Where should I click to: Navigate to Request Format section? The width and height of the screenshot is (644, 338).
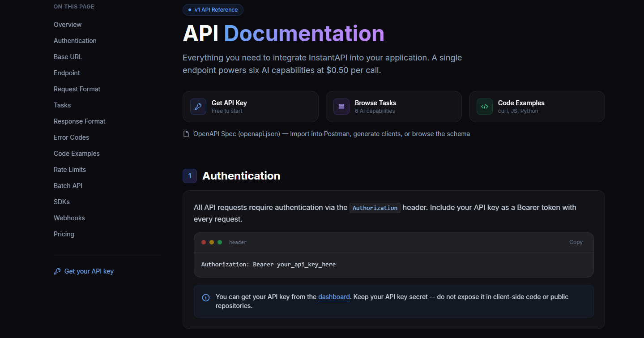(77, 89)
